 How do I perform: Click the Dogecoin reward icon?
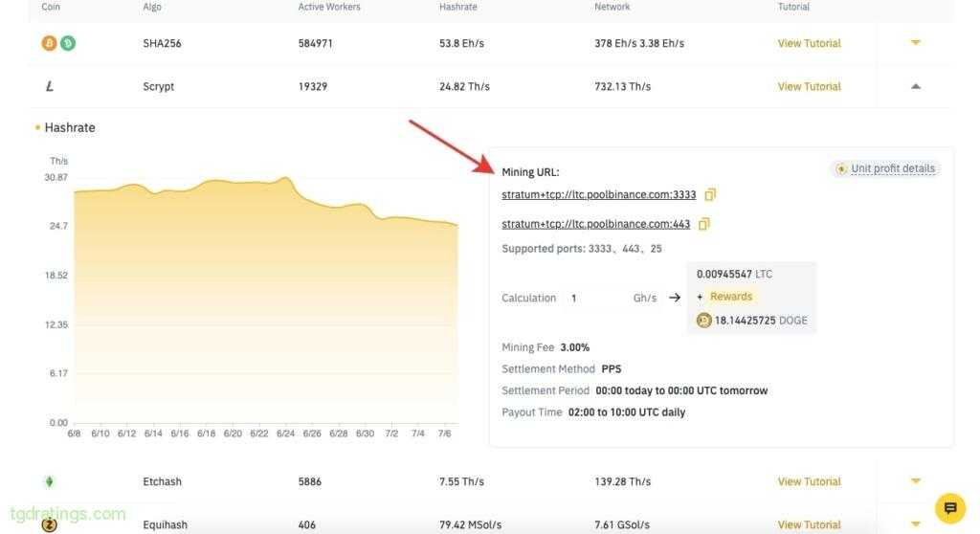[704, 321]
